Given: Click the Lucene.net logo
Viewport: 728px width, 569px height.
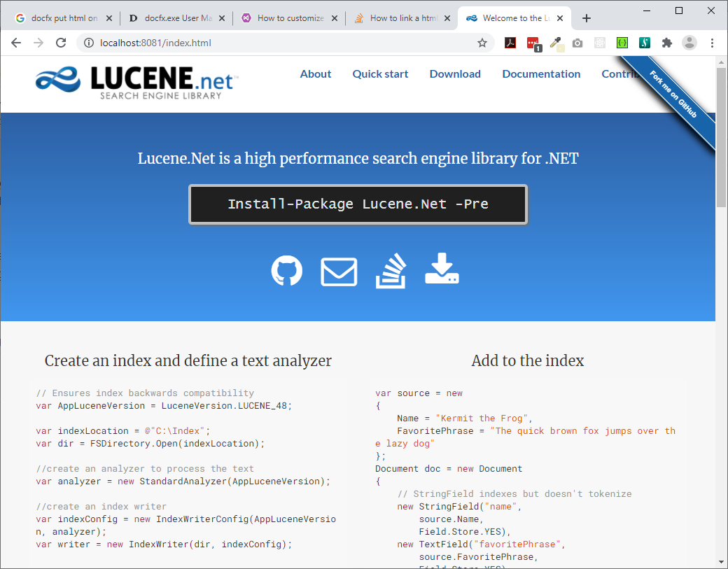Looking at the screenshot, I should click(x=137, y=83).
